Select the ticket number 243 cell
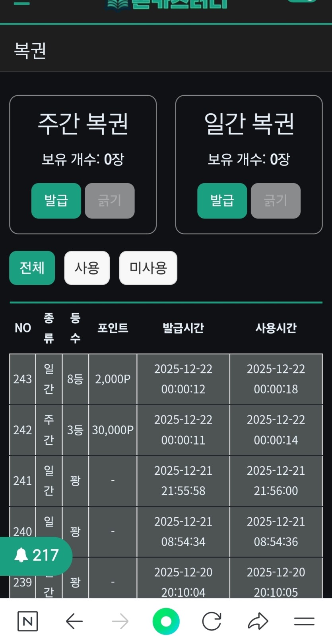Image resolution: width=332 pixels, height=644 pixels. coord(23,379)
